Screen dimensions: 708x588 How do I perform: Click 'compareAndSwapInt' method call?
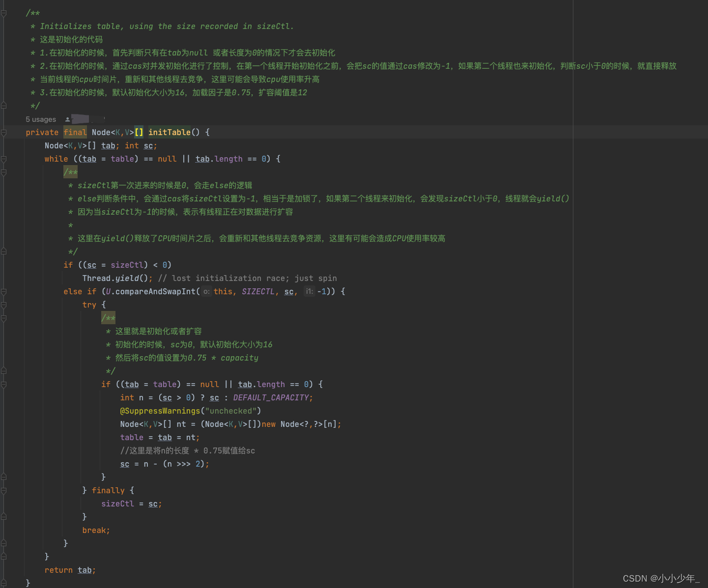click(155, 291)
